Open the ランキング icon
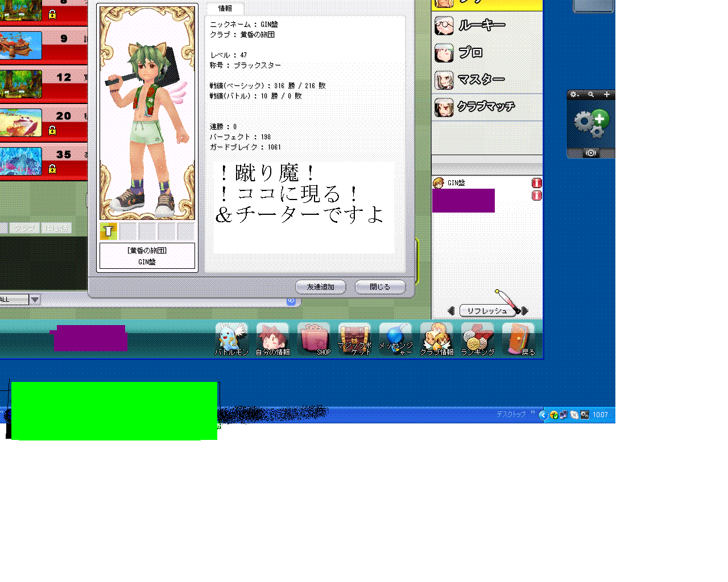The height and width of the screenshot is (582, 728). point(477,339)
